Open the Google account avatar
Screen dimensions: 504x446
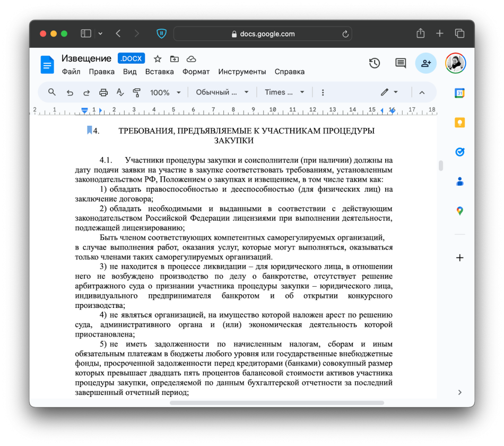[x=456, y=63]
